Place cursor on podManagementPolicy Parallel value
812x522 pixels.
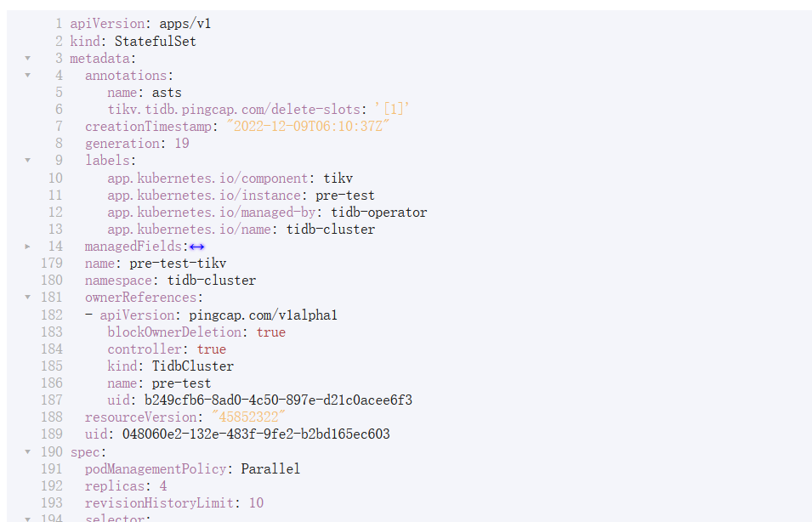point(270,468)
